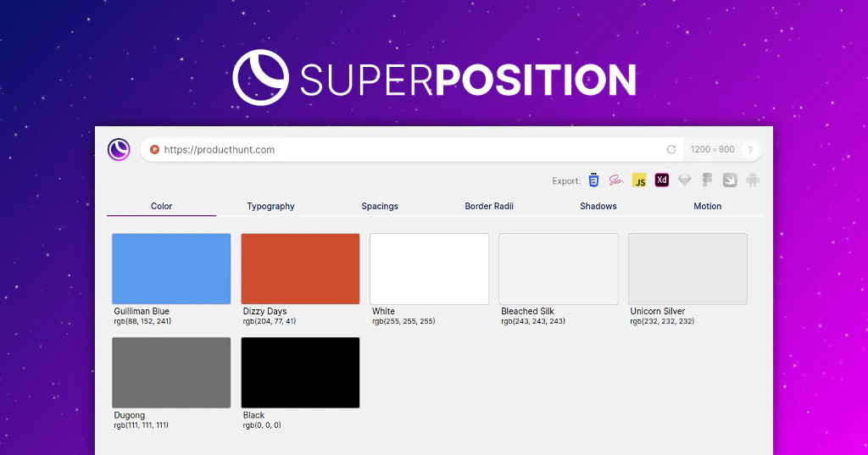Open the Border Radii tab
Screen dimensions: 868x455
tap(489, 206)
